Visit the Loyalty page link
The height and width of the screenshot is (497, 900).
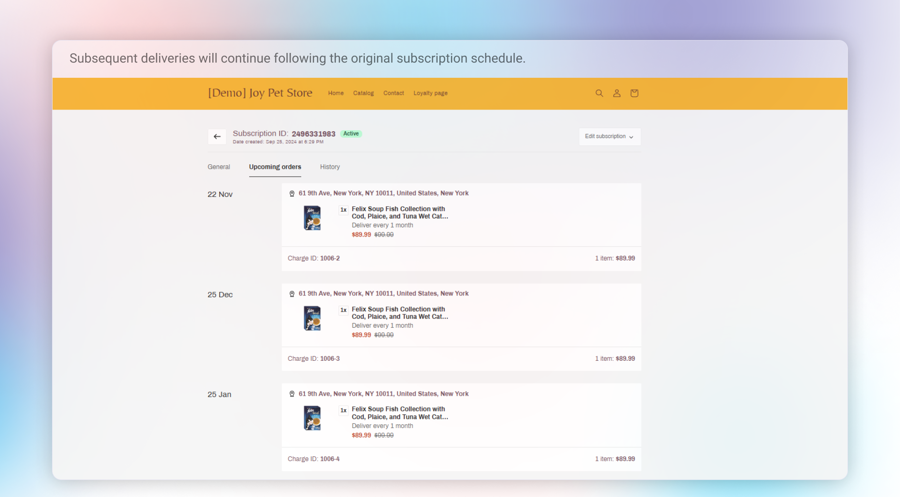[x=430, y=93]
